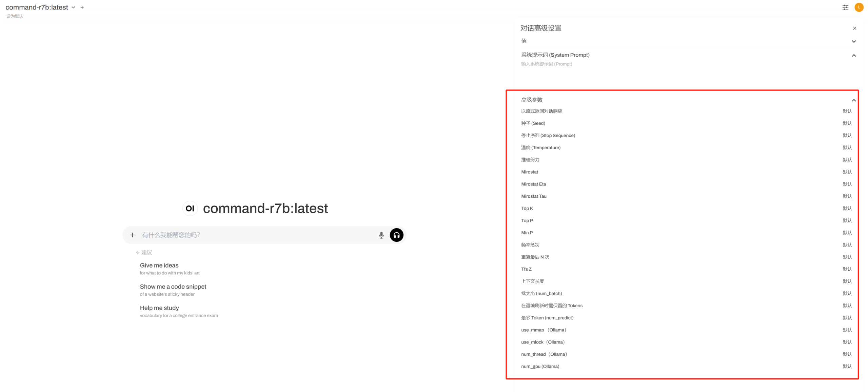Click the OI model logo icon

coord(190,208)
